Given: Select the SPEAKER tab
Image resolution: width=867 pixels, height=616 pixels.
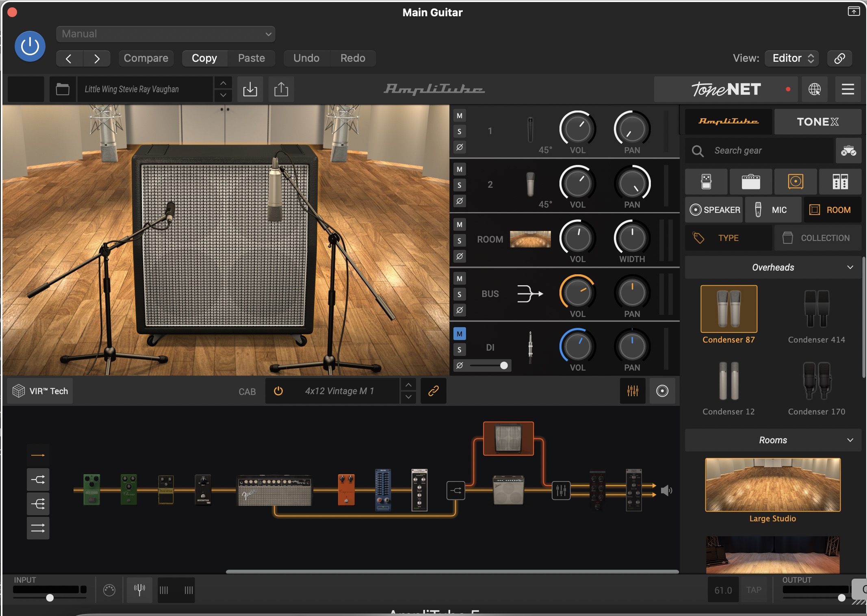Looking at the screenshot, I should tap(714, 210).
